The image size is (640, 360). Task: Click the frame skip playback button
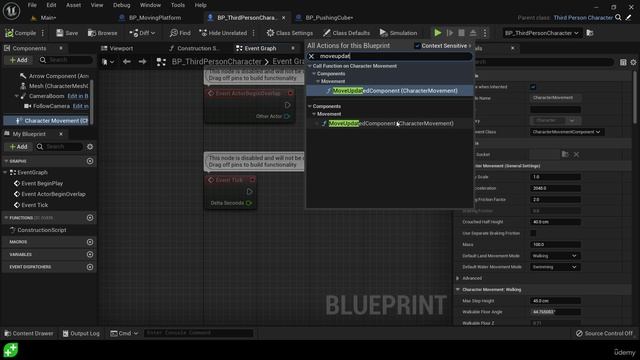(450, 33)
